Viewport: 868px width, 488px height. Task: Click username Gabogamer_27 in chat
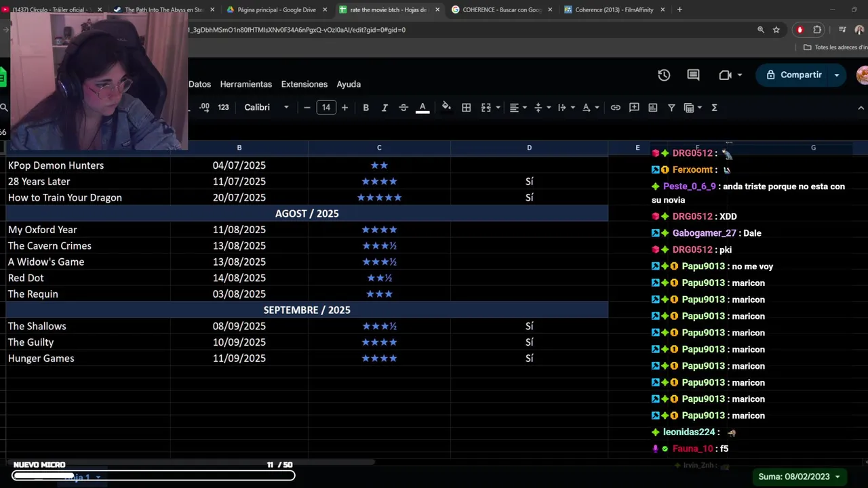tap(704, 233)
